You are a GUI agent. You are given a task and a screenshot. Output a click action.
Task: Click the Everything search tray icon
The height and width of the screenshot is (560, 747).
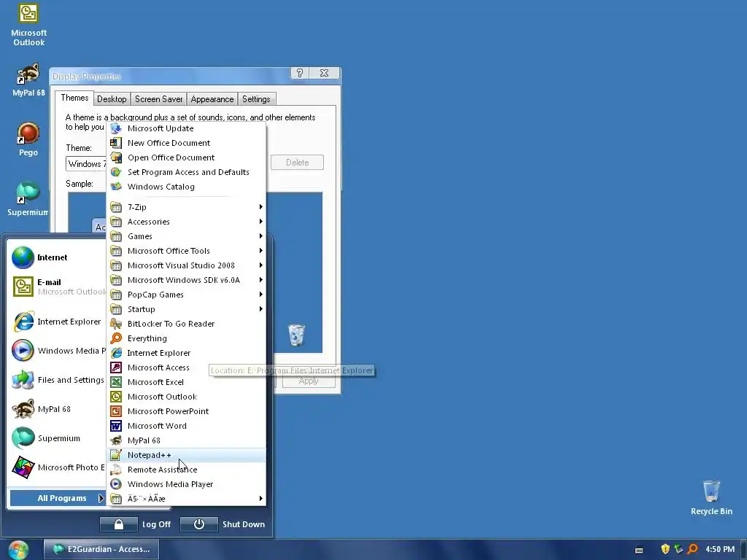pos(693,549)
